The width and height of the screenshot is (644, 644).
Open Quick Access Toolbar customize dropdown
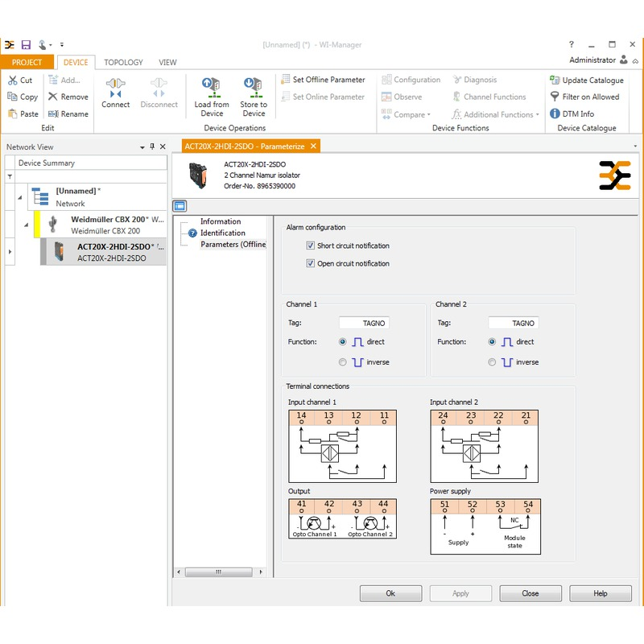62,45
